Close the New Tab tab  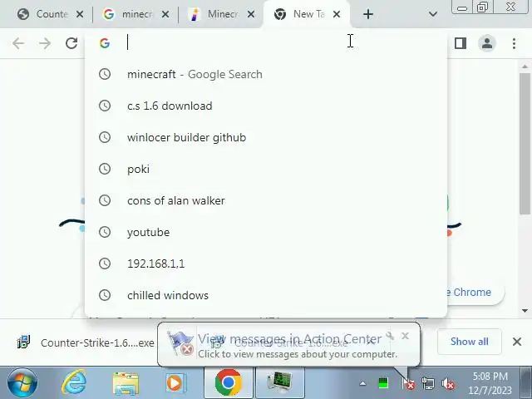(336, 14)
